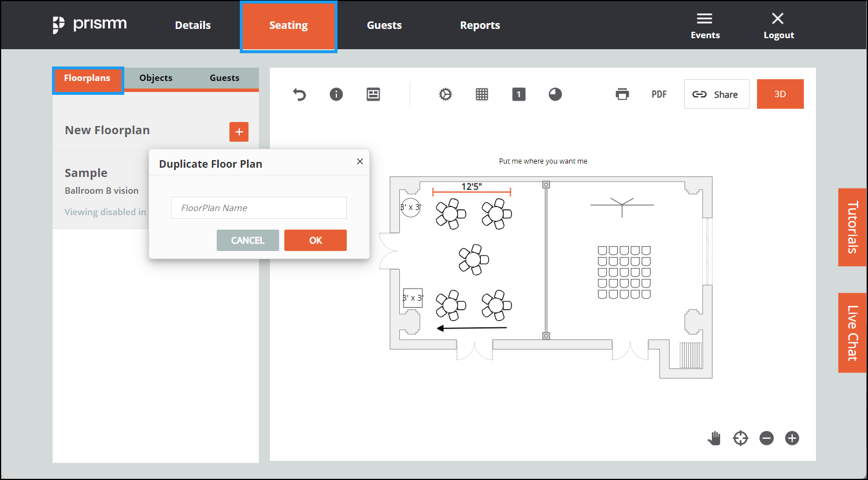Image resolution: width=868 pixels, height=480 pixels.
Task: Undo the last floorplan change
Action: tap(299, 94)
